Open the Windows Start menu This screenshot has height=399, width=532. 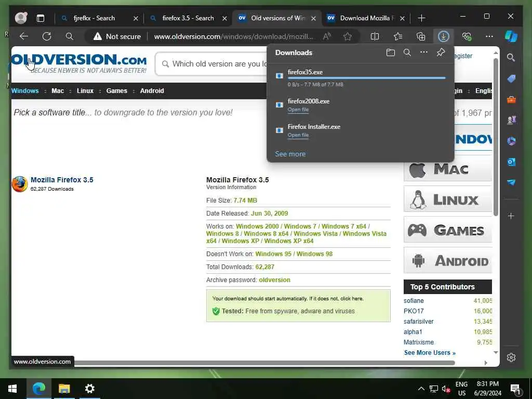(12, 389)
